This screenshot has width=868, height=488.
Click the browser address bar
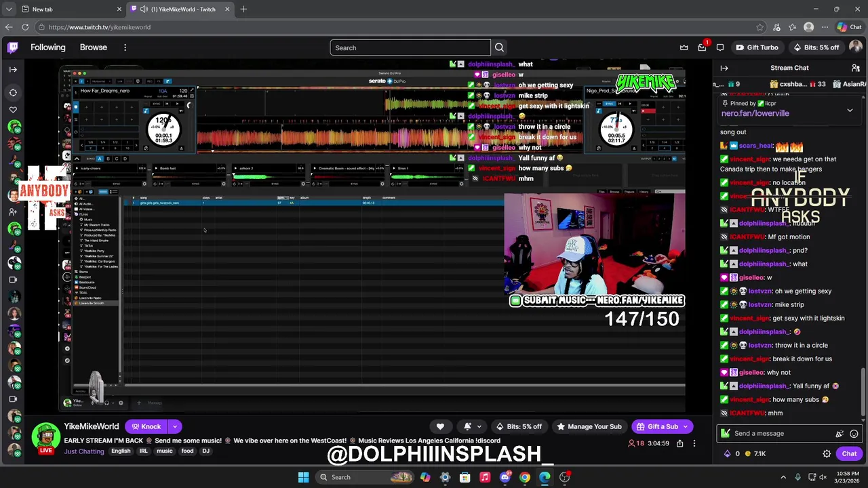(x=400, y=27)
